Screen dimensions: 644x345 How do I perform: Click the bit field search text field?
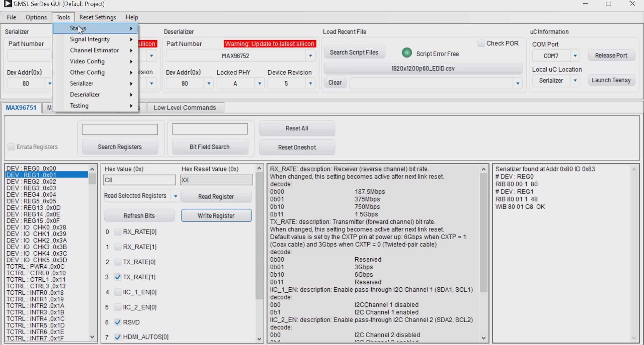tap(210, 129)
